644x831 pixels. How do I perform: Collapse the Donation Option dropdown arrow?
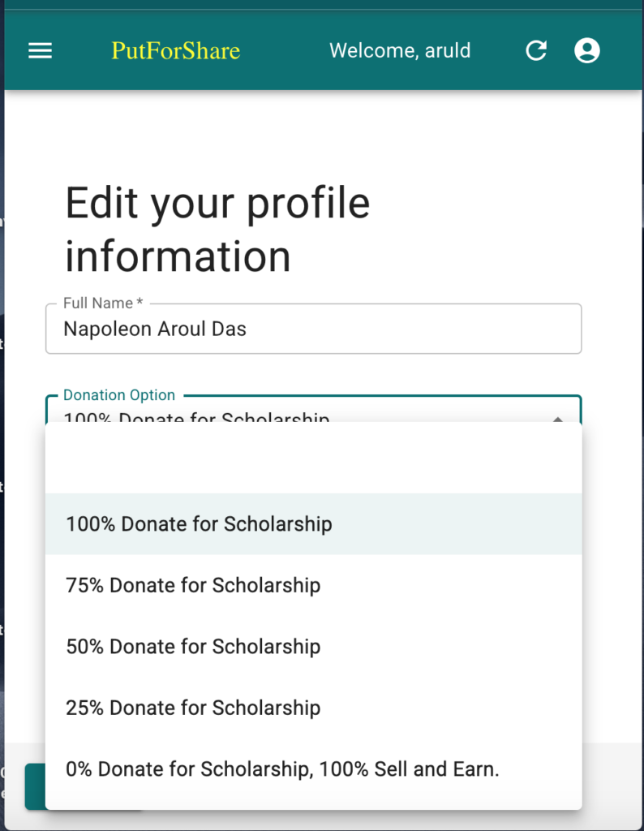pyautogui.click(x=558, y=418)
